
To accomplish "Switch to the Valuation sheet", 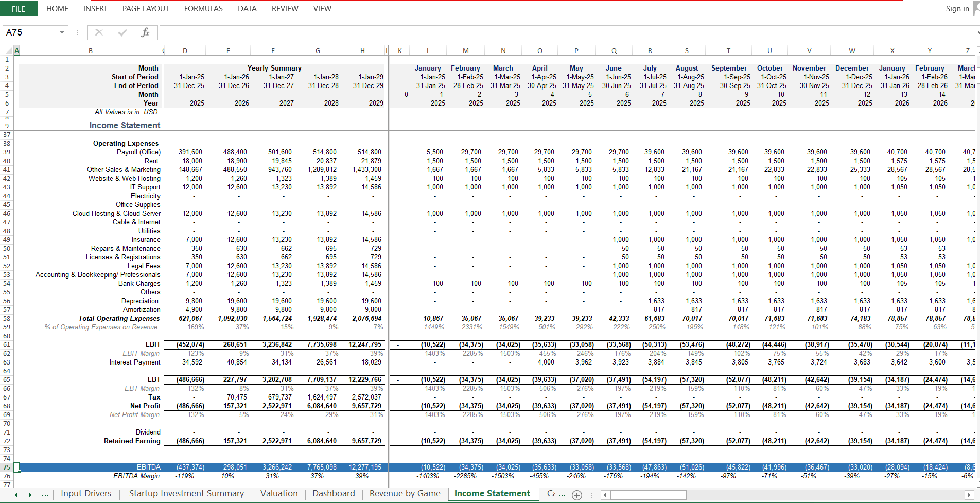I will [279, 493].
